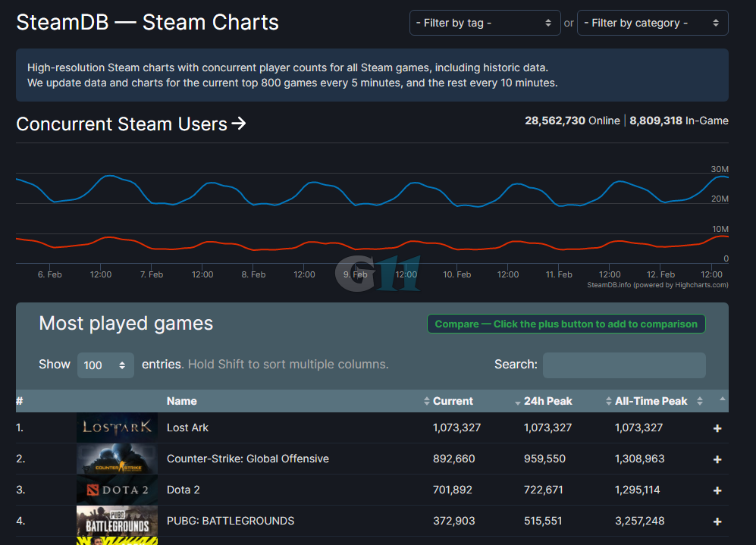Click the 8. Feb chart axis label
Image resolution: width=756 pixels, height=545 pixels.
[253, 274]
